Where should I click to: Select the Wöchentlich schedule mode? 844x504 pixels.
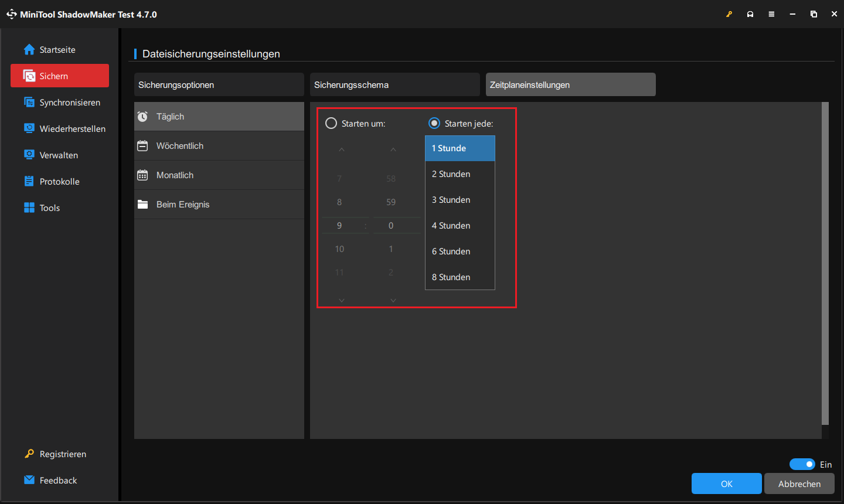[219, 146]
